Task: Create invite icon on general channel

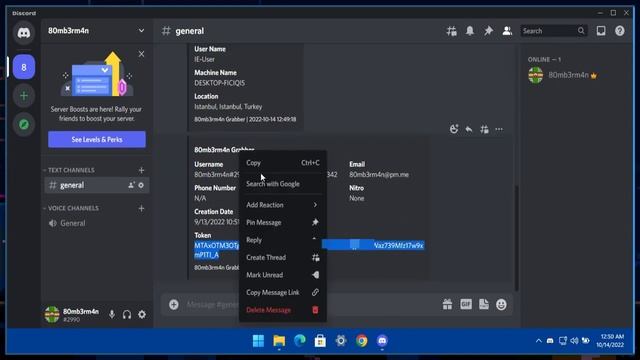Action: (x=131, y=185)
